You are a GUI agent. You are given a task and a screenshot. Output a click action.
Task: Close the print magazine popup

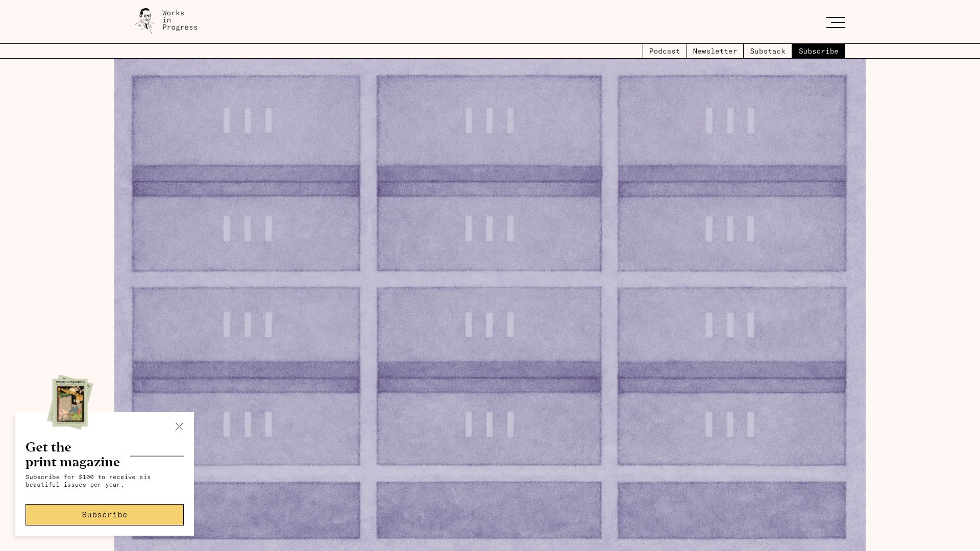(x=179, y=427)
